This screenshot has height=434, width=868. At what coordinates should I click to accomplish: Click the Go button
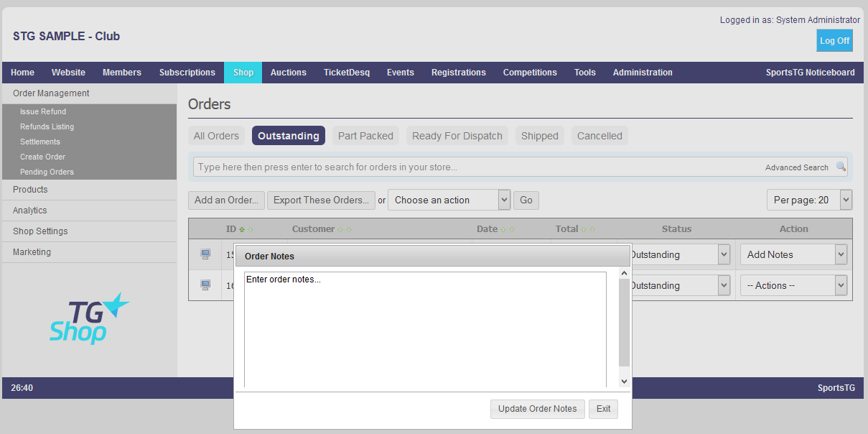pos(526,200)
